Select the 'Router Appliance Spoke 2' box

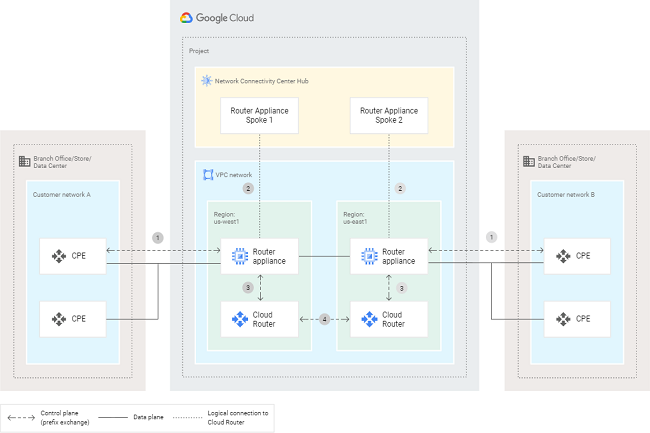pos(389,116)
